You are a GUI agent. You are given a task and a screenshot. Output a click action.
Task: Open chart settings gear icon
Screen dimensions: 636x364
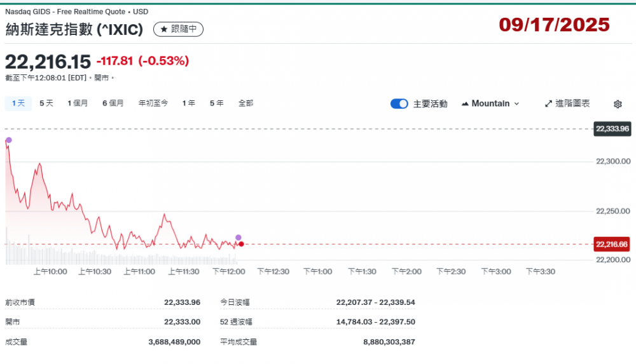(618, 104)
